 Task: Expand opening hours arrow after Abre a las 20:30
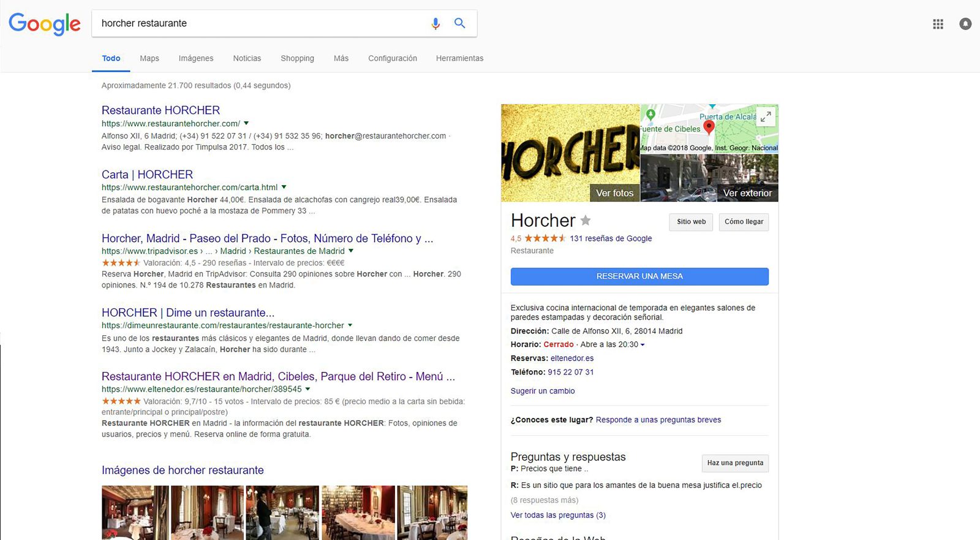(643, 345)
